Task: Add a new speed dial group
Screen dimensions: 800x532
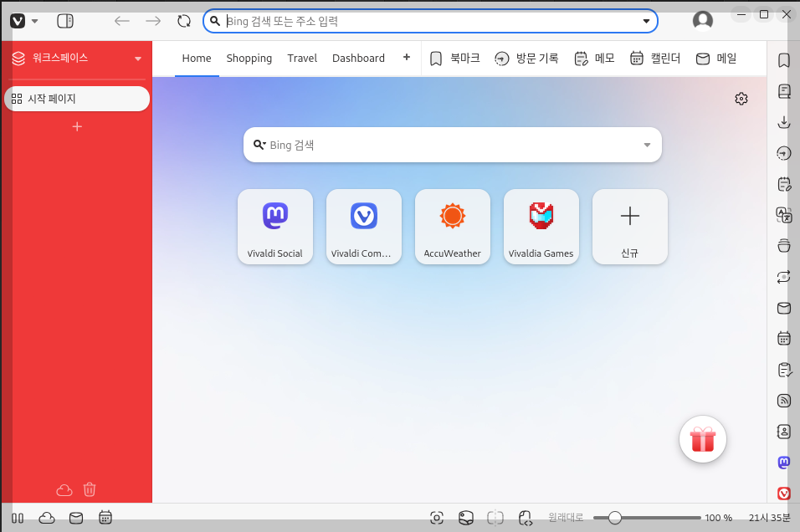Action: 407,57
